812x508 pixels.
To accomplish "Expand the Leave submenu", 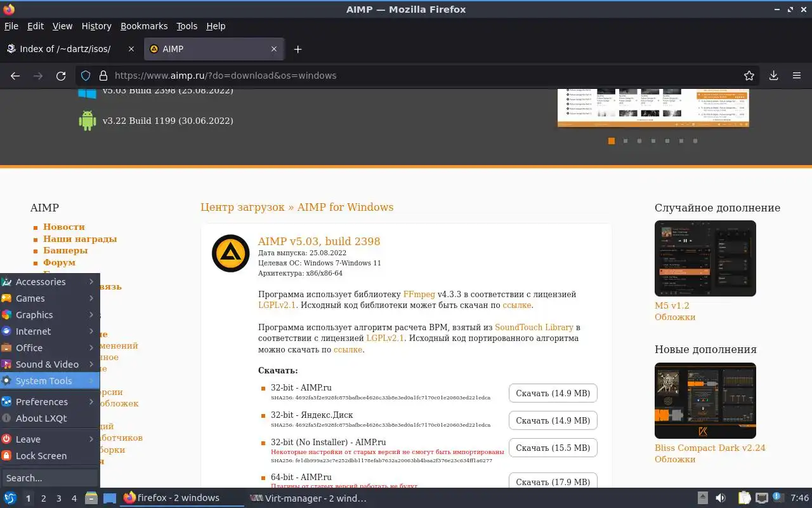I will pos(49,439).
